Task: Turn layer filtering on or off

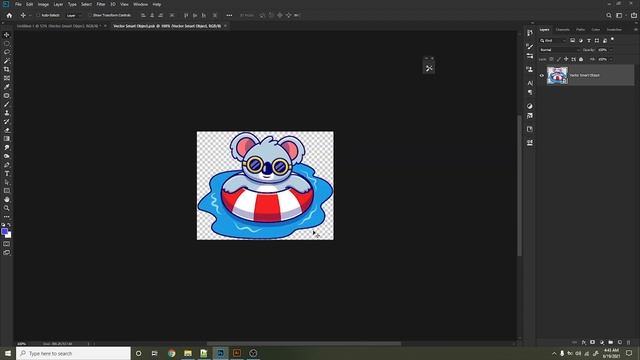Action: 612,39
